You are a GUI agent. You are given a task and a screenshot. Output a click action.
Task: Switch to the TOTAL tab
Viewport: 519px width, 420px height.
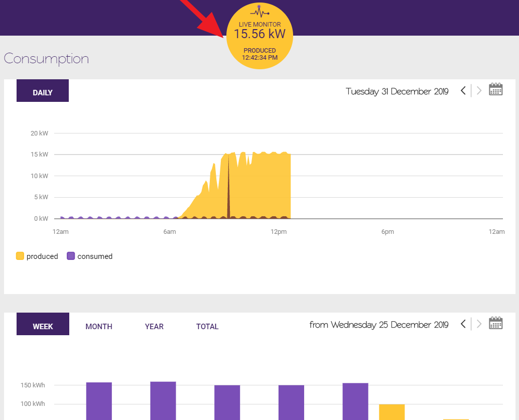coord(207,327)
